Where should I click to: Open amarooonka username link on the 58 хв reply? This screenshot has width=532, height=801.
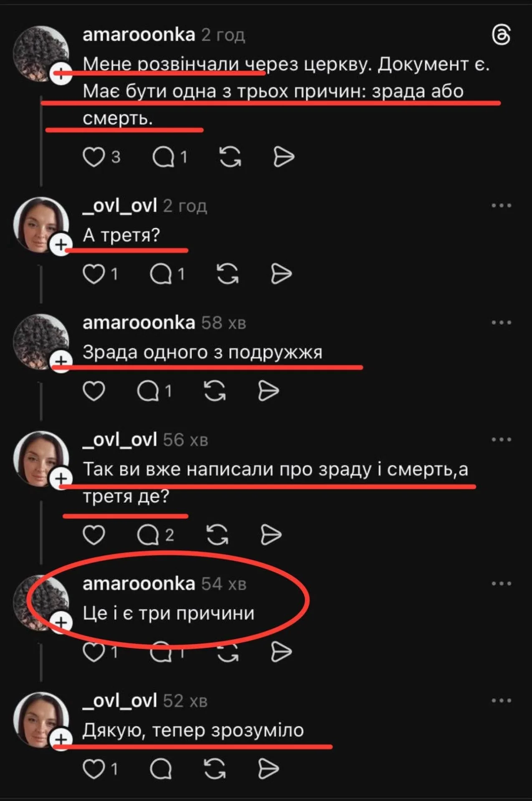[x=139, y=323]
